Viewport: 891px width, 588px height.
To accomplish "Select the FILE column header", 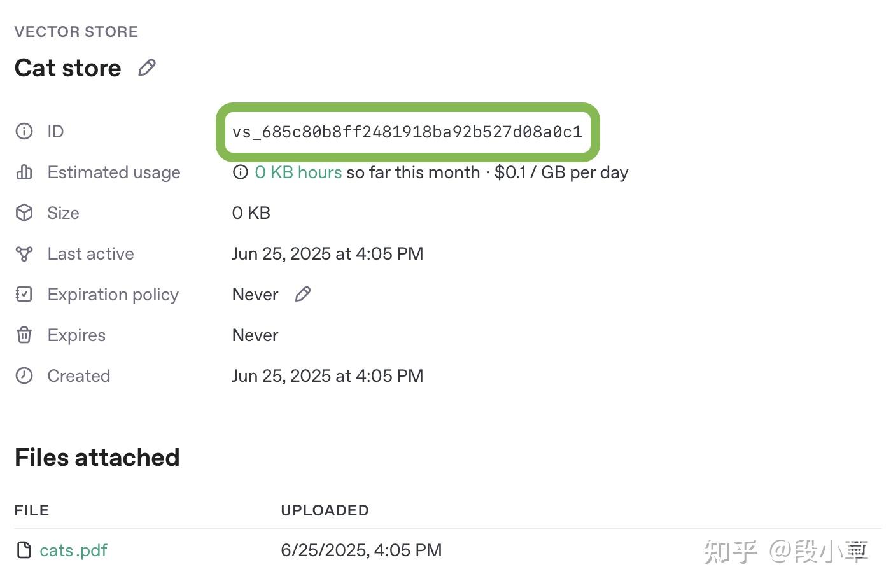I will coord(31,510).
